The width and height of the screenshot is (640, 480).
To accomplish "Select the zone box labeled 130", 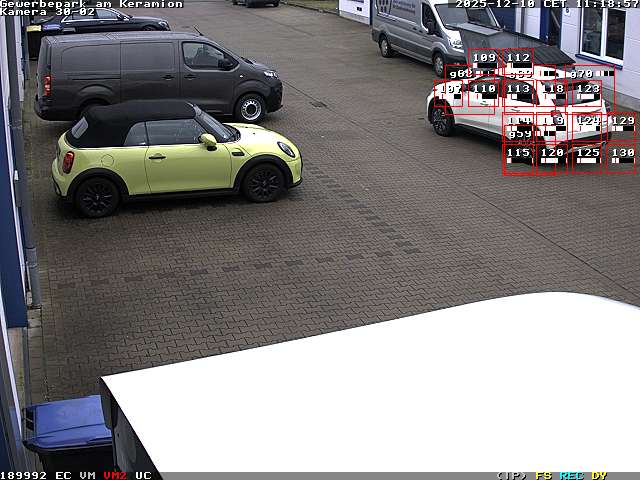I will (622, 157).
